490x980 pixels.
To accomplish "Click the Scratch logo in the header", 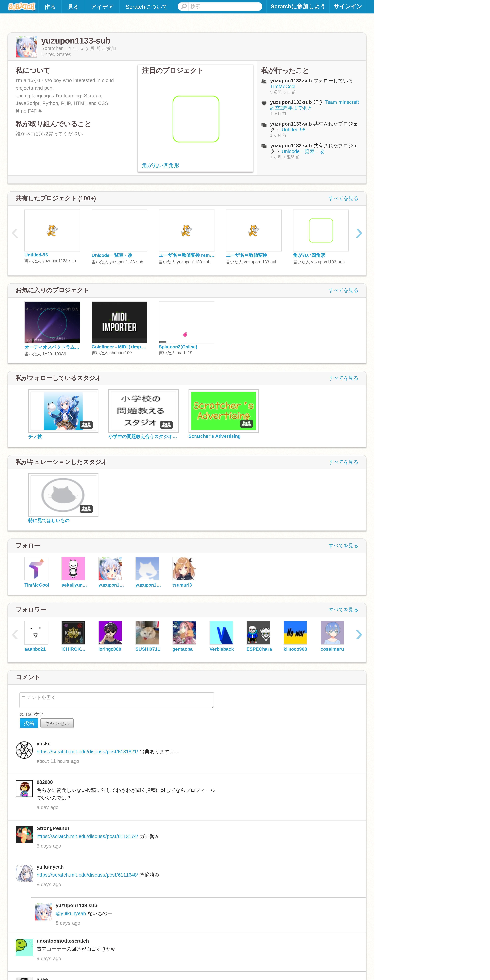I will tap(22, 6).
